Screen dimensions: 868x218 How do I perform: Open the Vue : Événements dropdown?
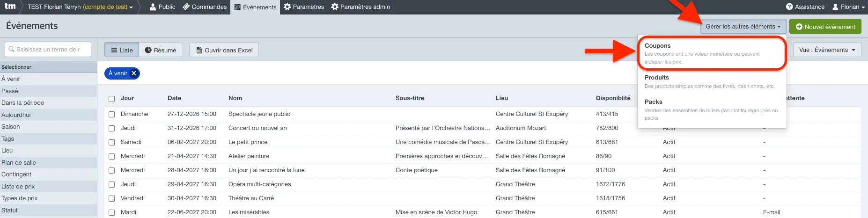(x=827, y=50)
